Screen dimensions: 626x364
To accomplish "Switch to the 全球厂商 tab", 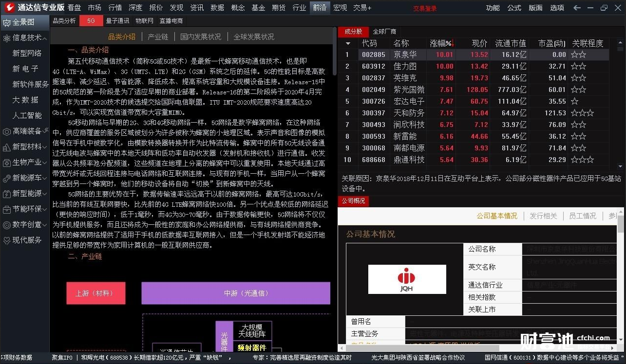I will [x=385, y=32].
